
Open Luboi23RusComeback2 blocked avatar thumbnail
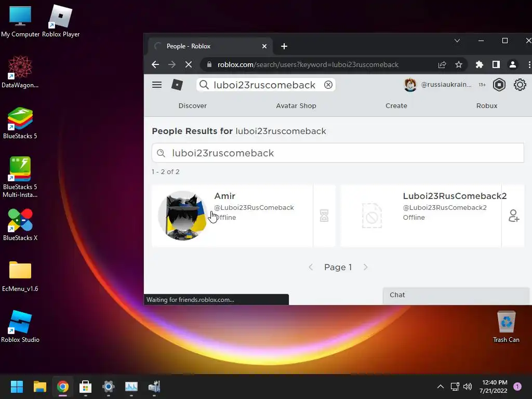[x=372, y=216]
